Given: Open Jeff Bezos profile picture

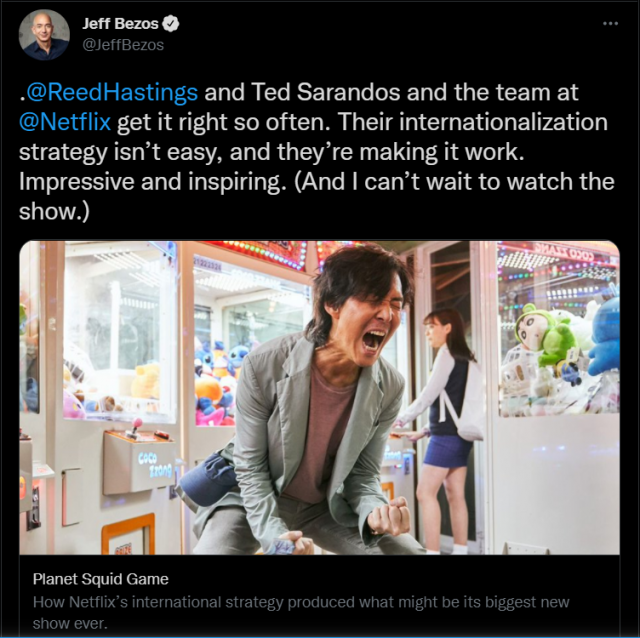Looking at the screenshot, I should point(44,35).
